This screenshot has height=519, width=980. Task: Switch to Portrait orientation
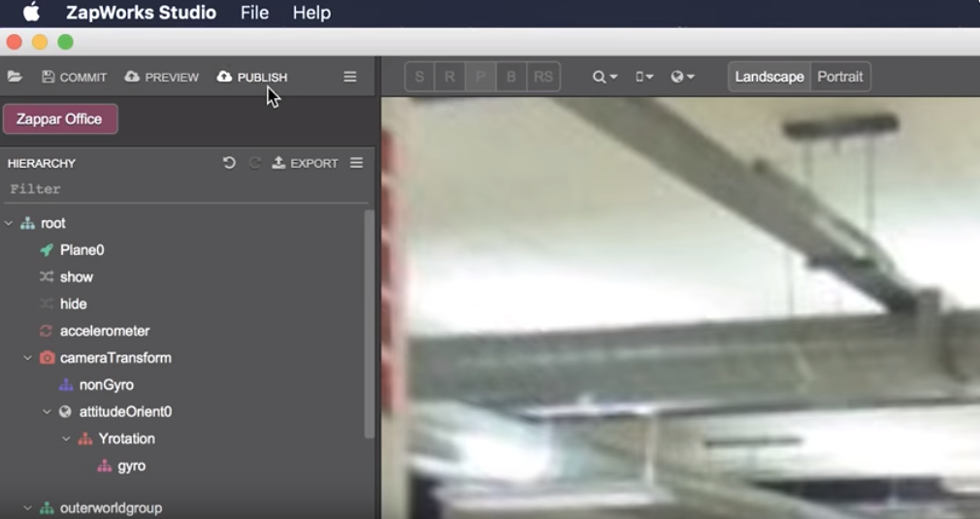840,77
